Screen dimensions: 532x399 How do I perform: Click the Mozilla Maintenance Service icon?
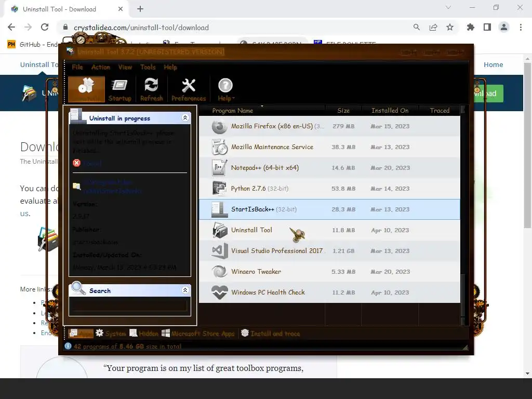tap(219, 147)
